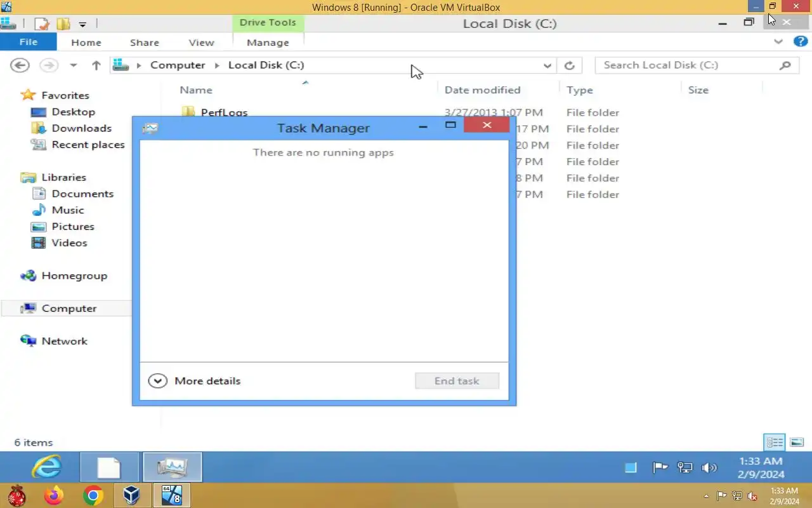Viewport: 812px width, 508px height.
Task: Open Action Center flag on the blue taskbar
Action: point(660,468)
